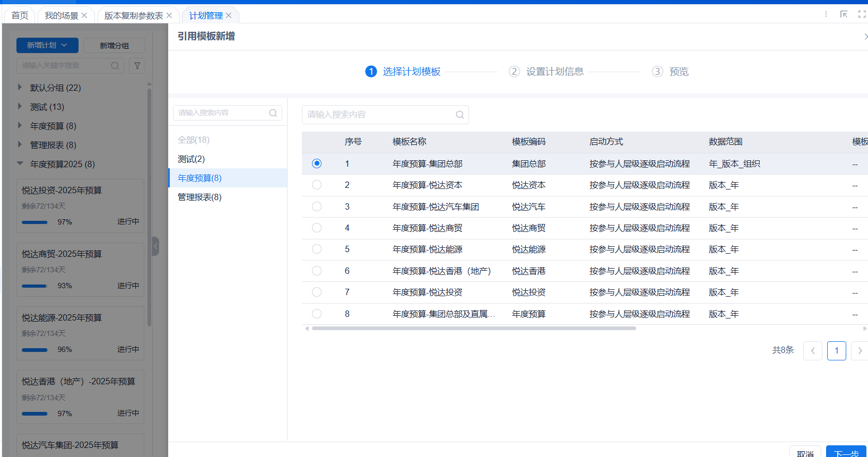This screenshot has width=868, height=457.
Task: Select radio button for 年度预算-悦达能源
Action: tap(317, 249)
